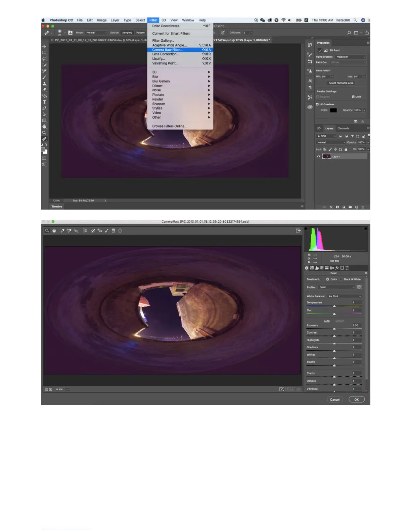411x532 pixels.
Task: Open the Paint System dropdown
Action: 350,57
